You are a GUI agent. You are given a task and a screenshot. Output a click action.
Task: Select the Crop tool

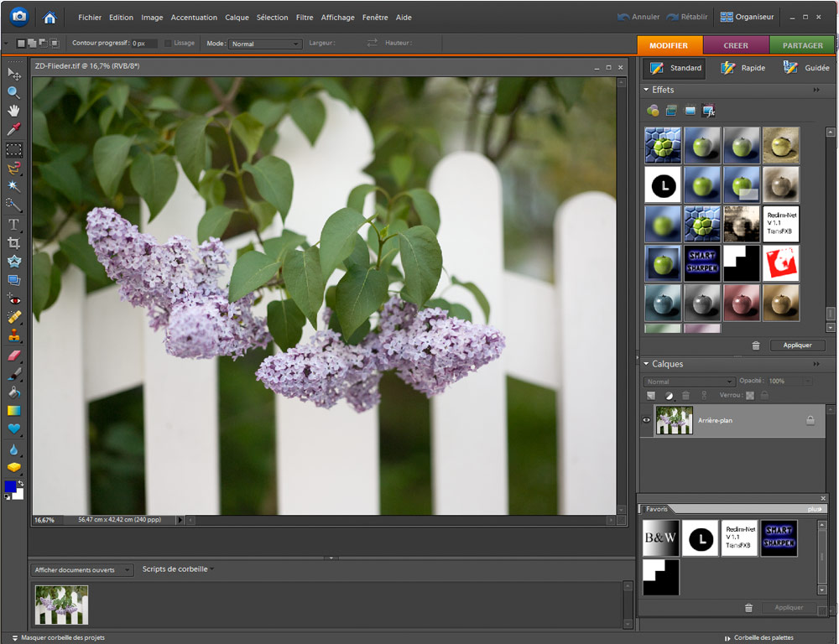click(13, 242)
